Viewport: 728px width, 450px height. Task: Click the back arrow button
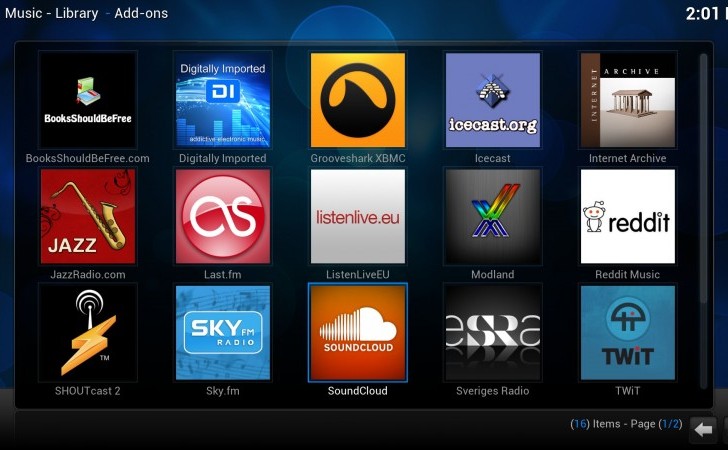(703, 430)
